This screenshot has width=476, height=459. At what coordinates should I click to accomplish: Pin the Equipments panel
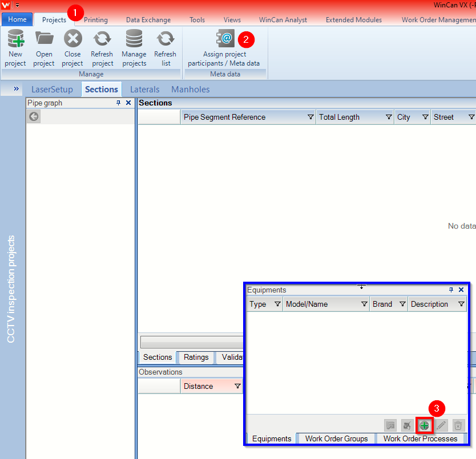pyautogui.click(x=451, y=290)
